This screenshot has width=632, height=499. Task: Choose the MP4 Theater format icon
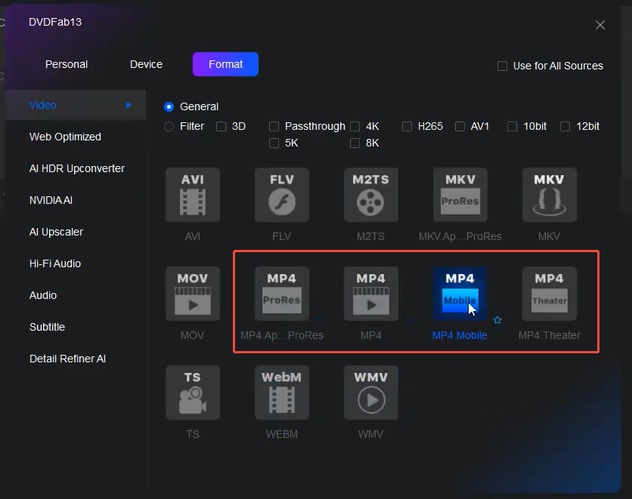click(549, 293)
